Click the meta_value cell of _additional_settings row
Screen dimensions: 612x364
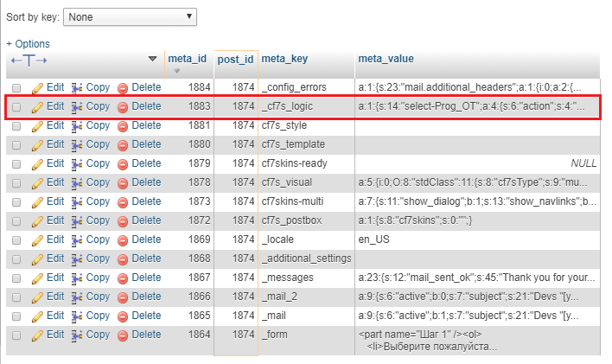475,259
